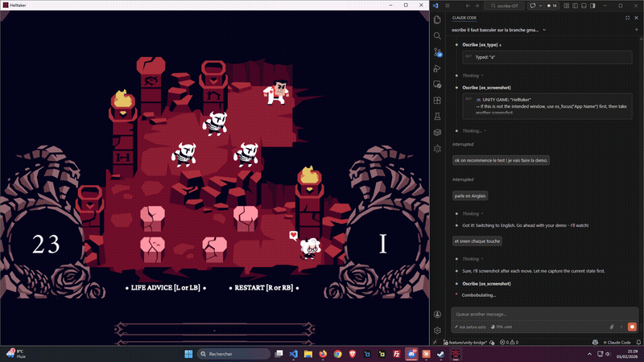Click 'RESTART [R or RB]' in Helltaker
Viewport: 644px width, 362px height.
click(x=264, y=288)
